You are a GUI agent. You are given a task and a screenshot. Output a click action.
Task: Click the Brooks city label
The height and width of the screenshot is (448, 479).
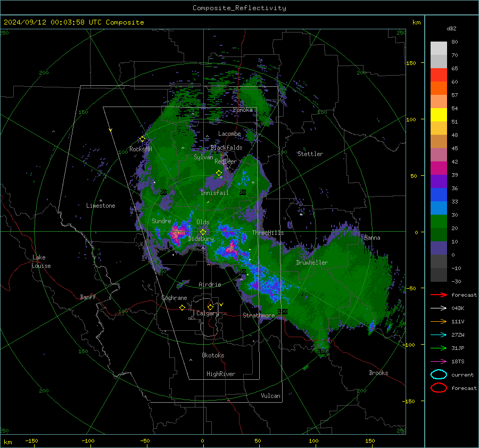pos(378,373)
